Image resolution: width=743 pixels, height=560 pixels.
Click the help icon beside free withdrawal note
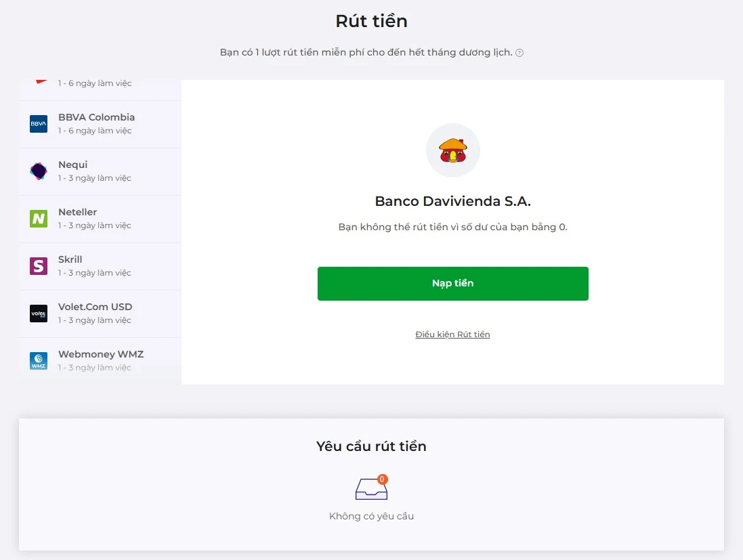click(x=519, y=53)
